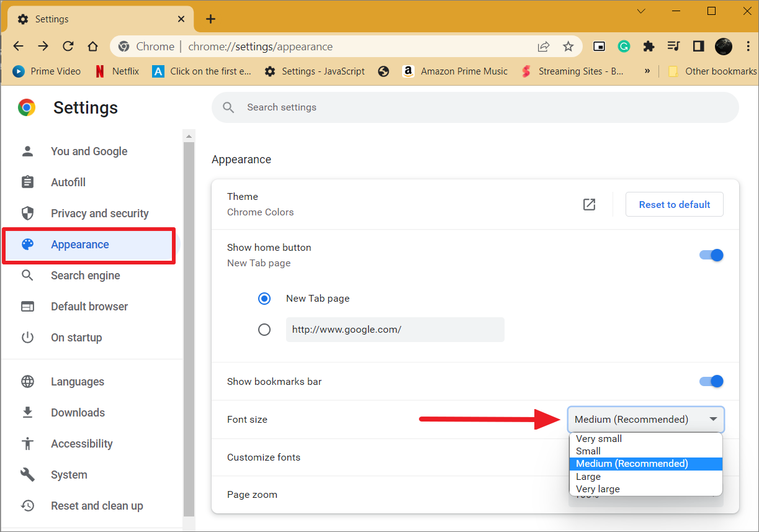Open the picture-in-picture extension icon
The width and height of the screenshot is (759, 532).
tap(599, 47)
